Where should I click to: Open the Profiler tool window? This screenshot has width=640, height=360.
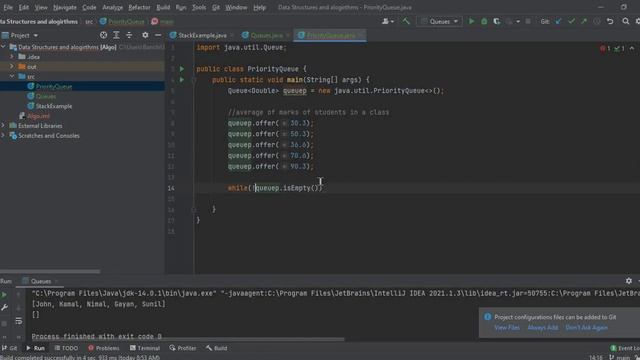tap(183, 348)
